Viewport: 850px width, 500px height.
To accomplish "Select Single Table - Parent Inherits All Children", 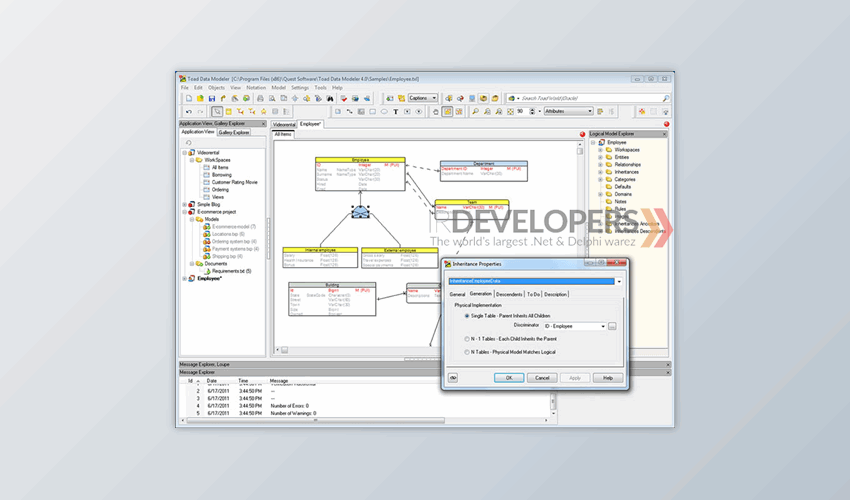I will (x=466, y=315).
